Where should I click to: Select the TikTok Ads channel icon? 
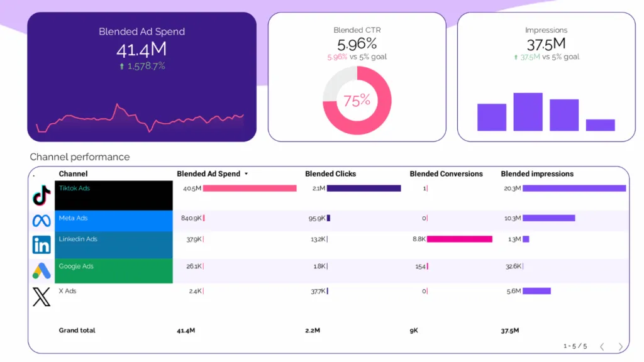(40, 195)
